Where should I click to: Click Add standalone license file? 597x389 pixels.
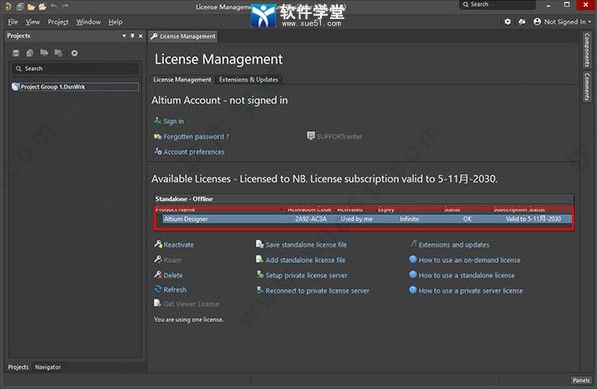(301, 260)
